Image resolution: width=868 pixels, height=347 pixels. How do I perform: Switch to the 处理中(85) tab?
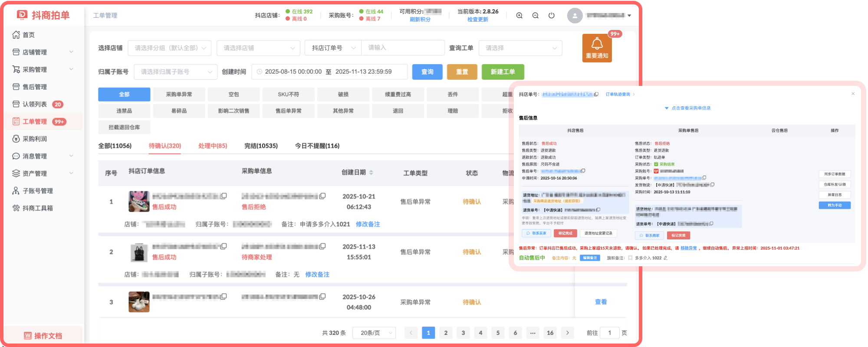(x=213, y=146)
